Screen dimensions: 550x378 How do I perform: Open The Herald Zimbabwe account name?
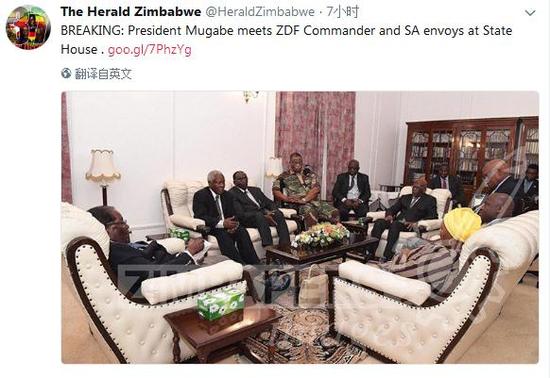pos(131,12)
